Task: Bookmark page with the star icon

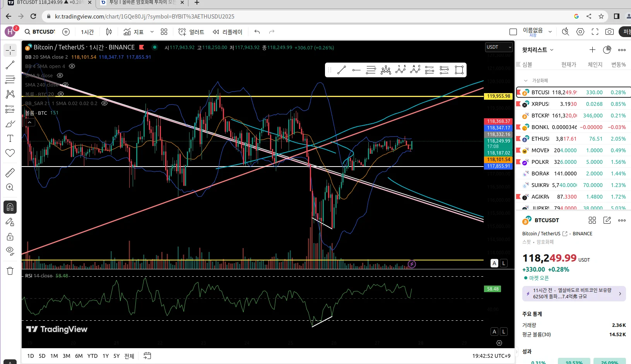Action: [x=601, y=16]
